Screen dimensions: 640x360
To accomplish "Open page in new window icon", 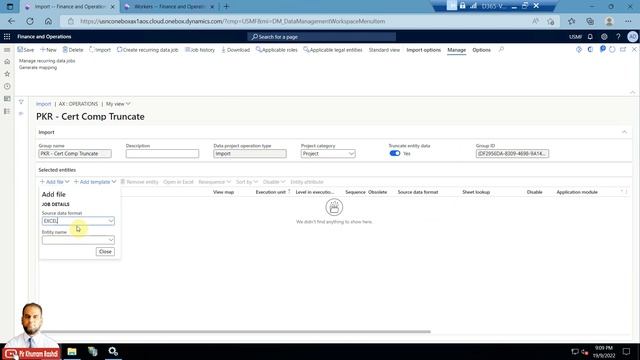I will (623, 49).
